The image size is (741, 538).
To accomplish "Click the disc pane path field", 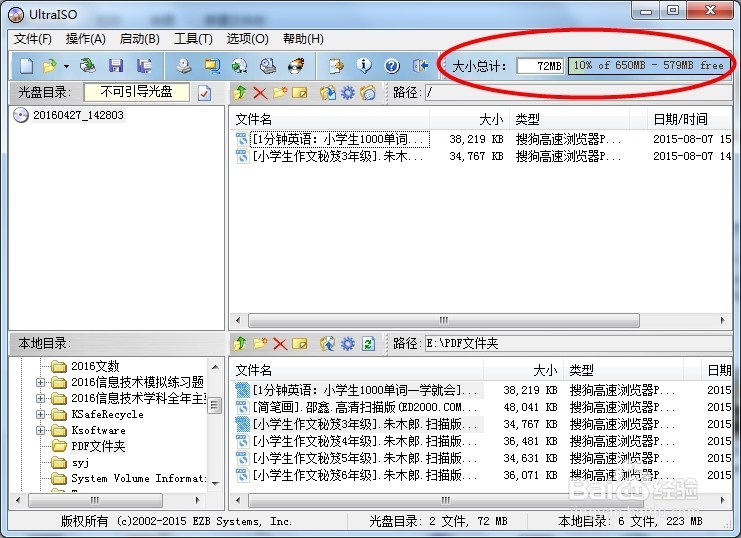I will coord(578,93).
